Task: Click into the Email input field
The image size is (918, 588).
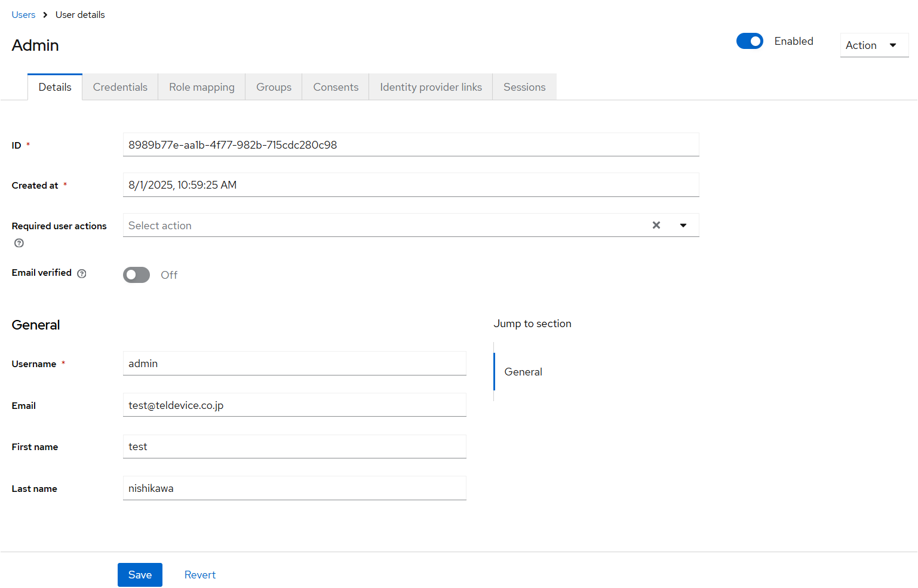Action: pyautogui.click(x=294, y=405)
